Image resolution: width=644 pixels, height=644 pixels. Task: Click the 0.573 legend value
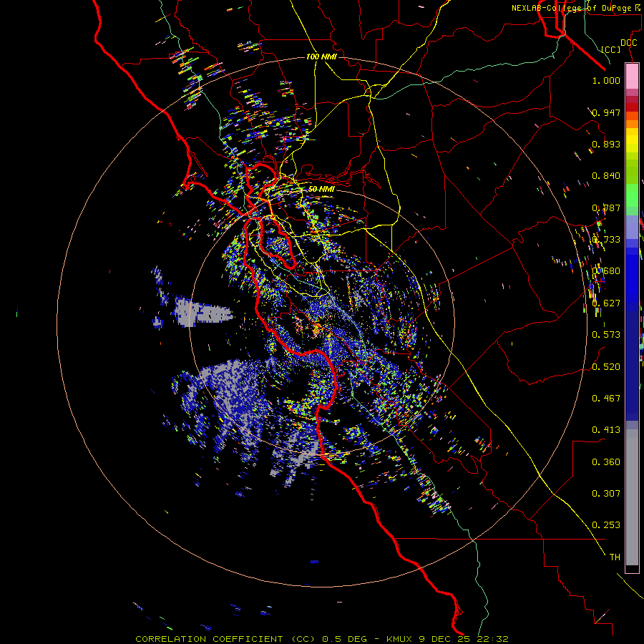pos(606,335)
